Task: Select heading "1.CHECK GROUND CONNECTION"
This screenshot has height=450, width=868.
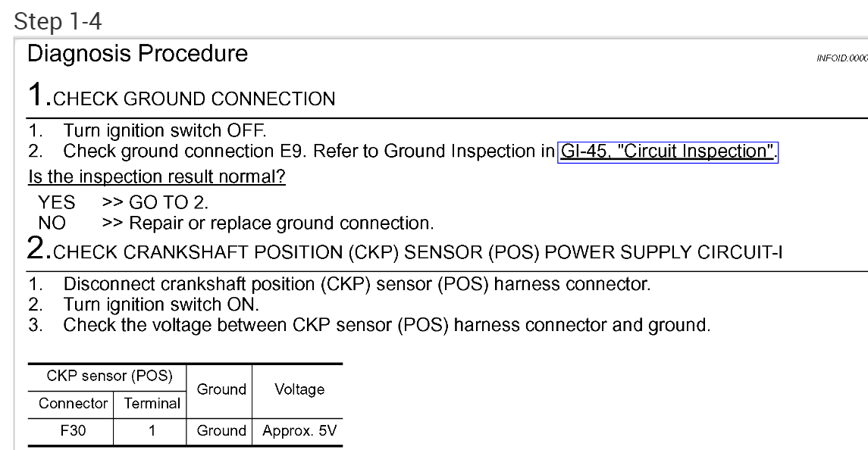Action: tap(180, 98)
